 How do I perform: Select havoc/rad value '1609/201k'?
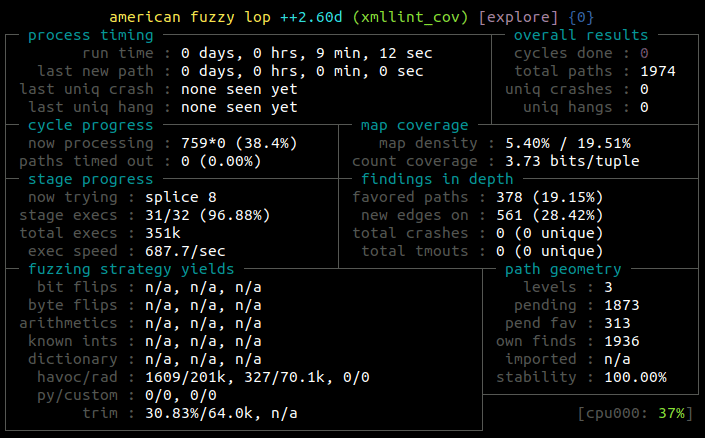click(x=185, y=377)
